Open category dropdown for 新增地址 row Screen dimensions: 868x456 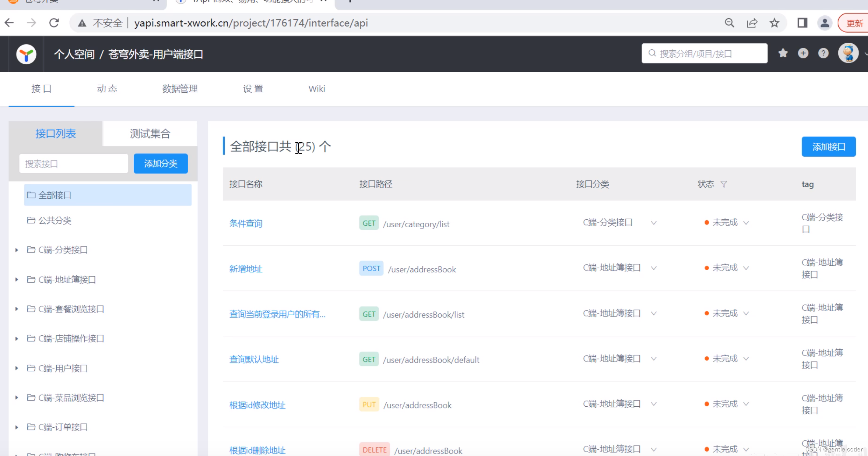[x=653, y=268]
